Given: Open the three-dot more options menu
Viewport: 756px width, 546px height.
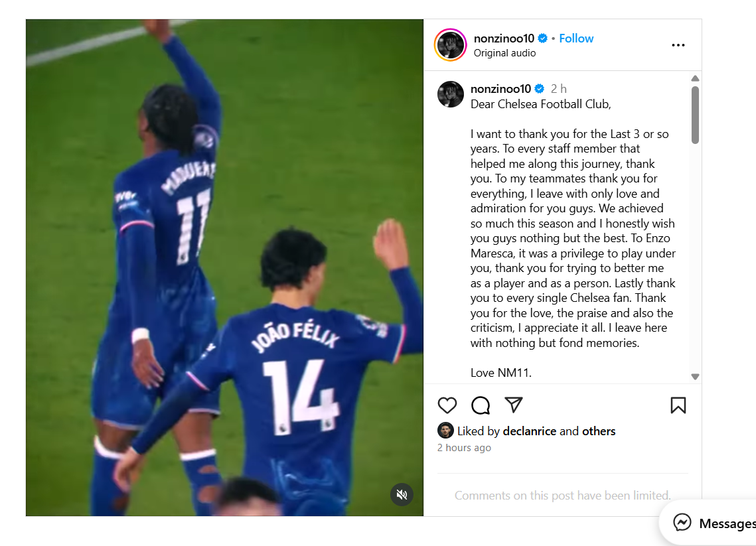Looking at the screenshot, I should click(678, 45).
